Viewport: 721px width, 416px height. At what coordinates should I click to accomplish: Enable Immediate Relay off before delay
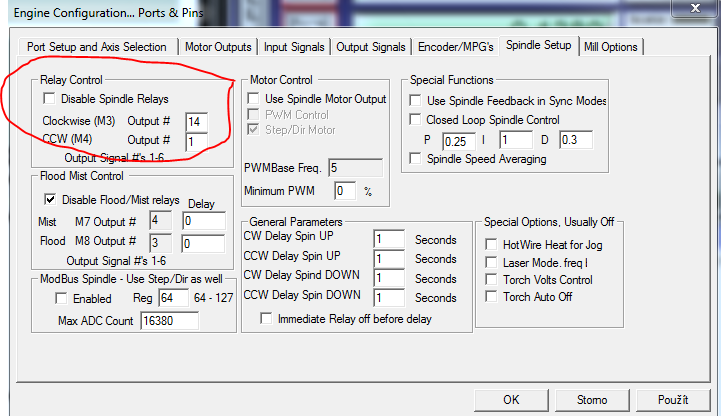click(266, 319)
